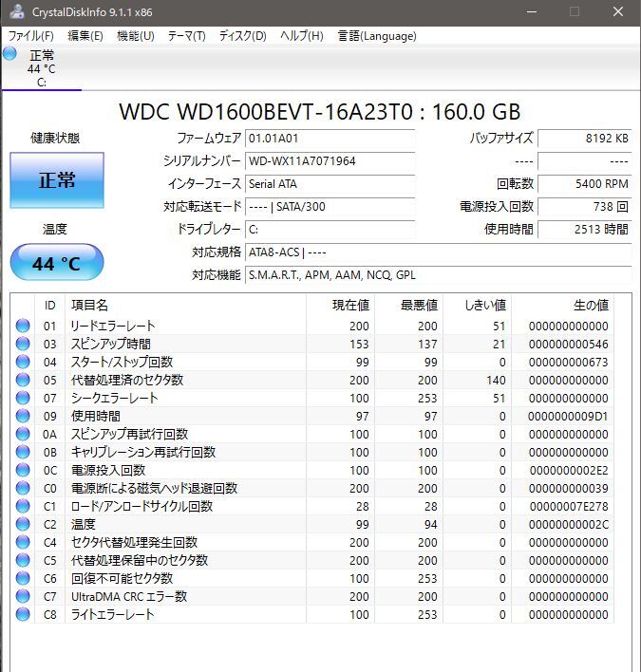641x672 pixels.
Task: Select the 代替処理済のセクタ数 attribute name
Action: (127, 381)
